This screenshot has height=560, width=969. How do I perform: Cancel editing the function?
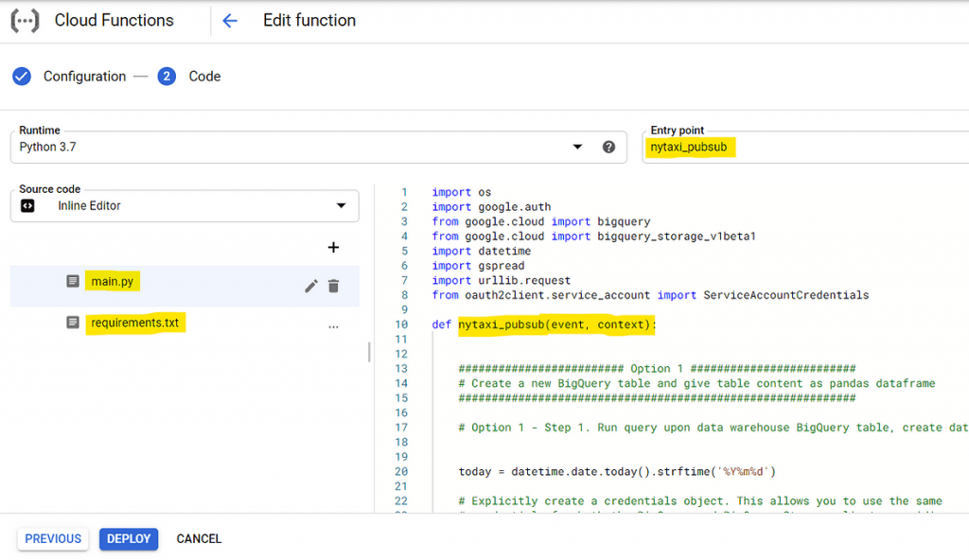click(x=199, y=539)
